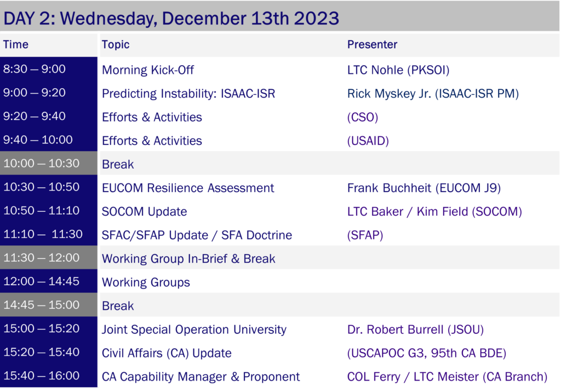Click COL Ferry / LTC Meister presenter
The height and width of the screenshot is (392, 561).
pyautogui.click(x=447, y=377)
